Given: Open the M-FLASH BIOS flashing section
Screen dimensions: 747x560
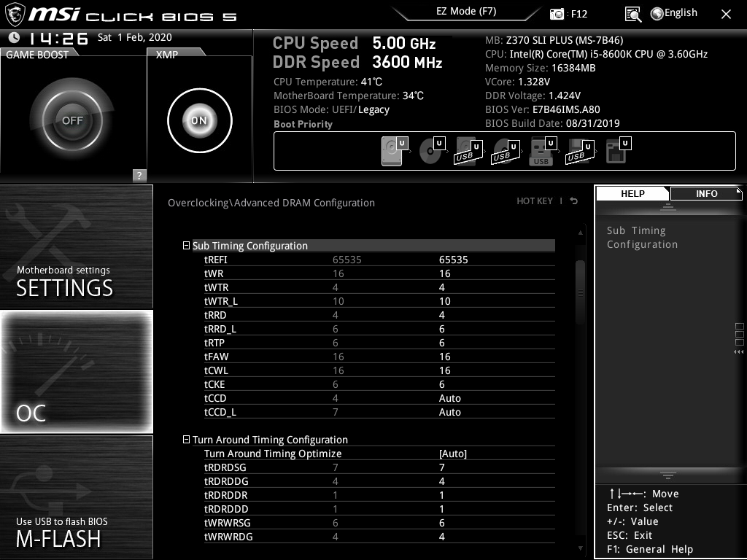Looking at the screenshot, I should 77,497.
